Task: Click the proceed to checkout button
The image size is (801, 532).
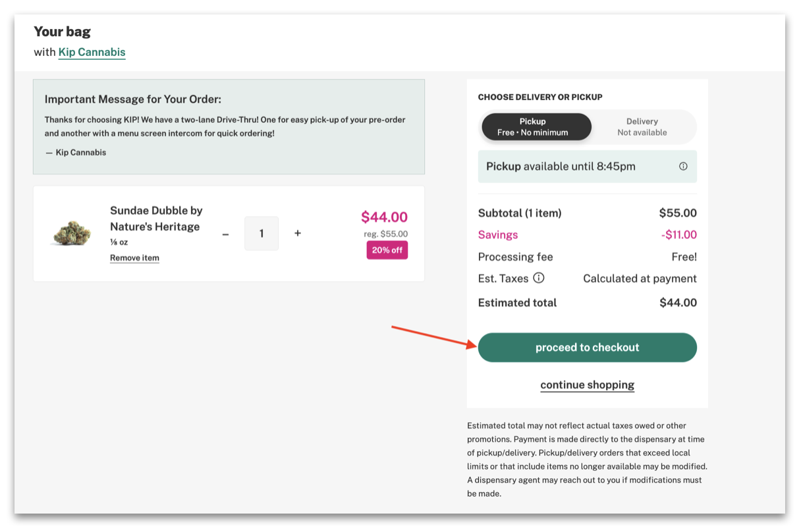Action: click(587, 347)
